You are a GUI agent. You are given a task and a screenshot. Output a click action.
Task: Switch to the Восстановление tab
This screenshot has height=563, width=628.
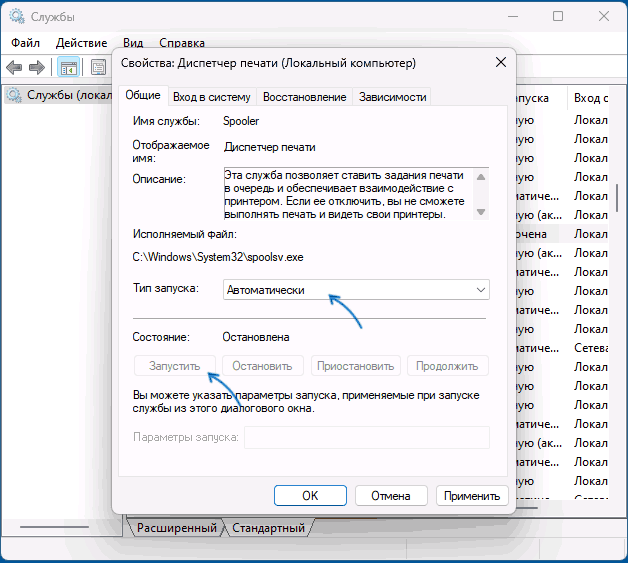tap(304, 97)
